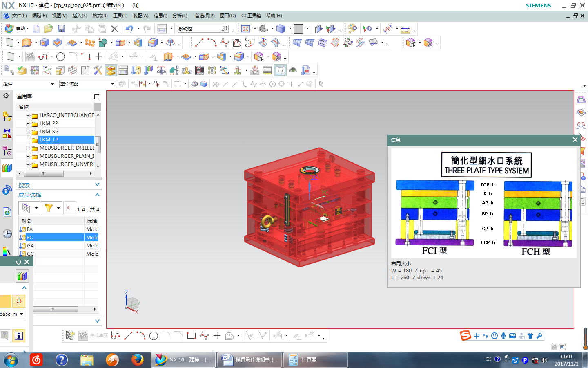Image resolution: width=588 pixels, height=368 pixels.
Task: Click the Extrude icon in the feature toolbar
Action: pyautogui.click(x=27, y=43)
